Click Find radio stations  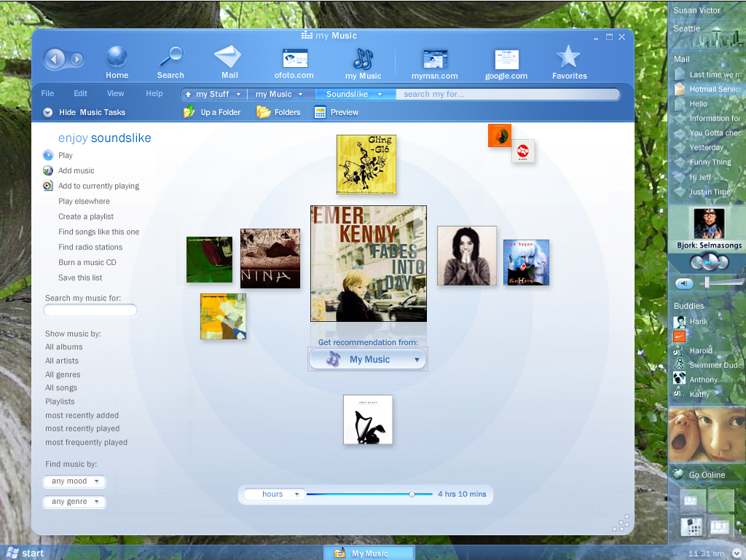click(x=90, y=247)
